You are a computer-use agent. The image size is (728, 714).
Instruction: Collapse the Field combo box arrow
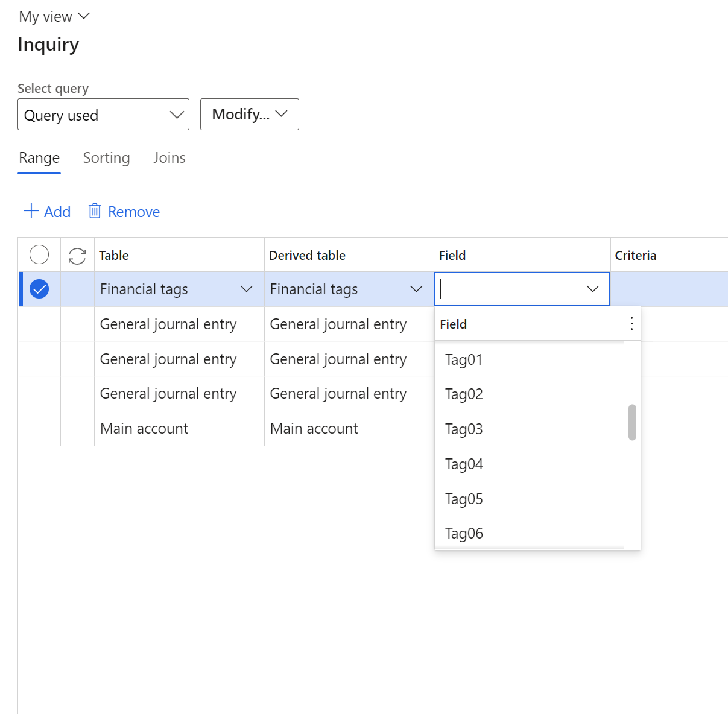(x=592, y=289)
